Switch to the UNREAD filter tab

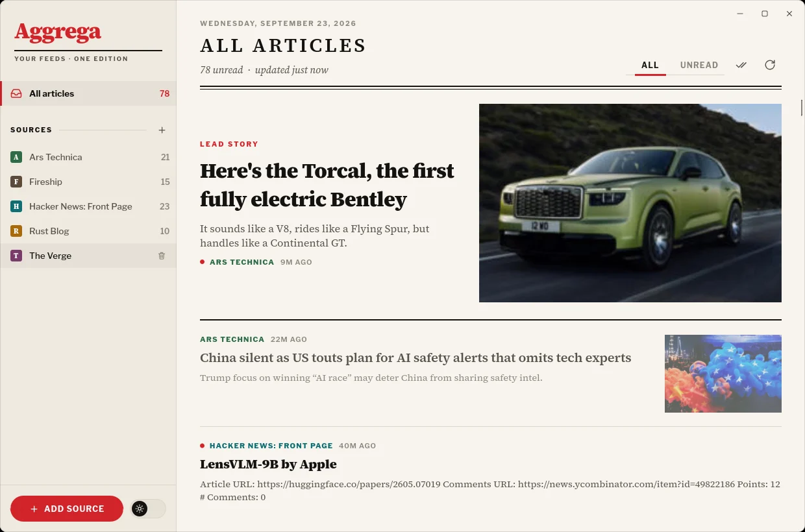pos(699,65)
